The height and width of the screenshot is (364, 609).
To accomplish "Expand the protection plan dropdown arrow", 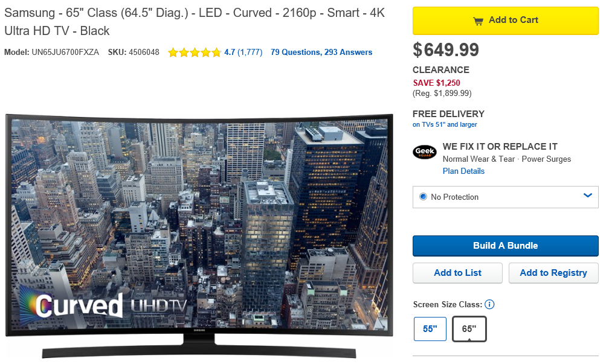I will click(x=588, y=196).
